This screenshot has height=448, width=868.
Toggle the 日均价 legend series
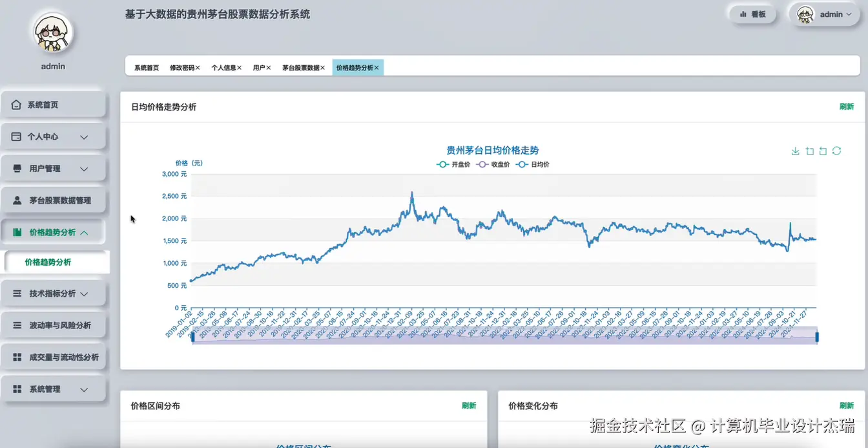[533, 165]
